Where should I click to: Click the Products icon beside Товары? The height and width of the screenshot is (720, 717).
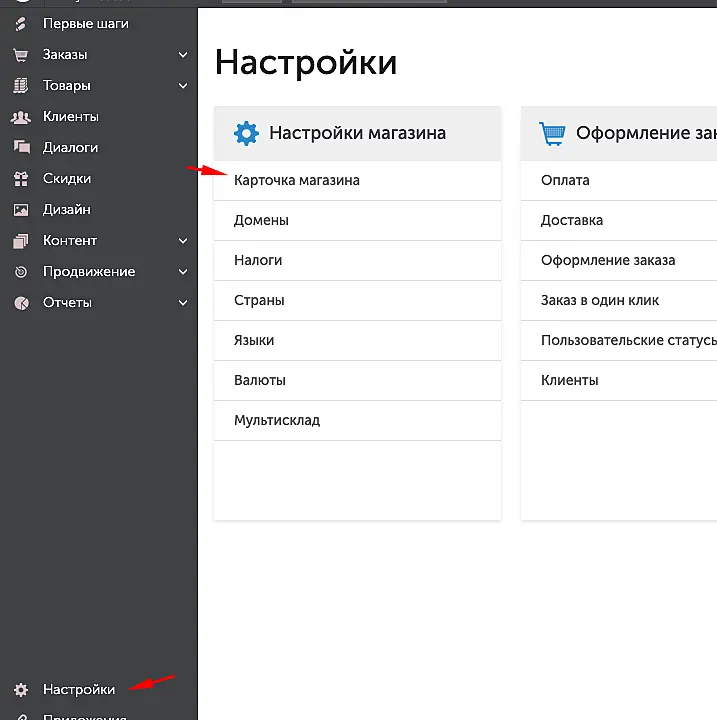point(21,86)
